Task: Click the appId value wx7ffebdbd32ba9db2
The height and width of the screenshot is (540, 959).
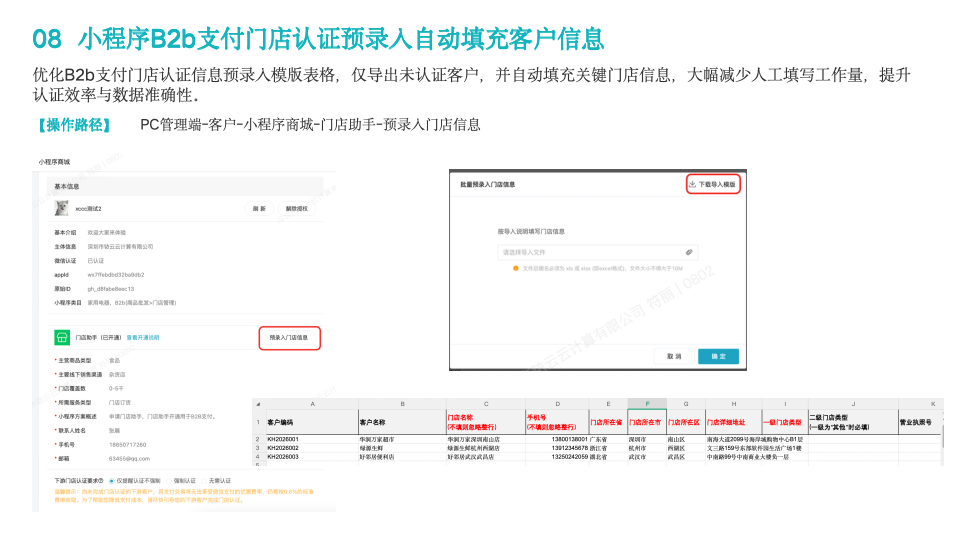Action: tap(116, 275)
